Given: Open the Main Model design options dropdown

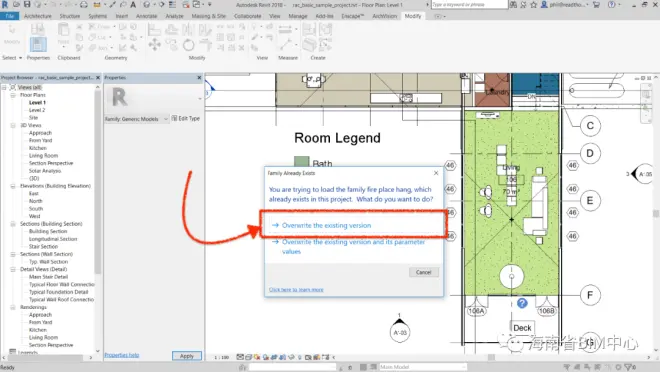Looking at the screenshot, I should [x=423, y=367].
